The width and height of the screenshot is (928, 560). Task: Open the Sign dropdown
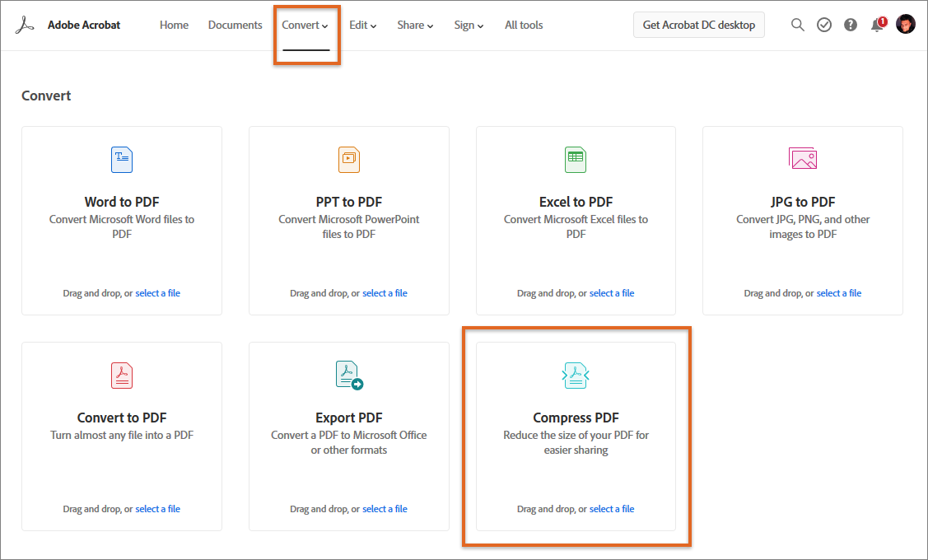coord(468,25)
